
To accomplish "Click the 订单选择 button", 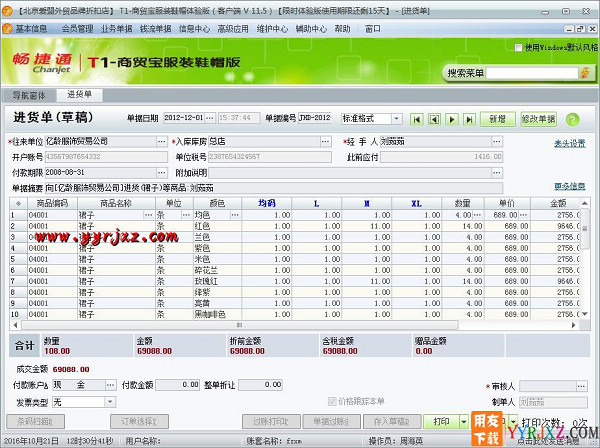I will pos(139,422).
